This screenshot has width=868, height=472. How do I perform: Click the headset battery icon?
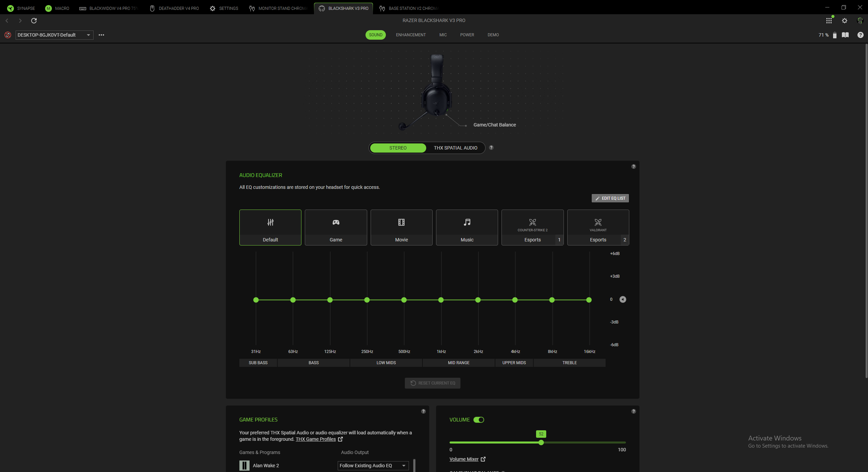tap(835, 35)
